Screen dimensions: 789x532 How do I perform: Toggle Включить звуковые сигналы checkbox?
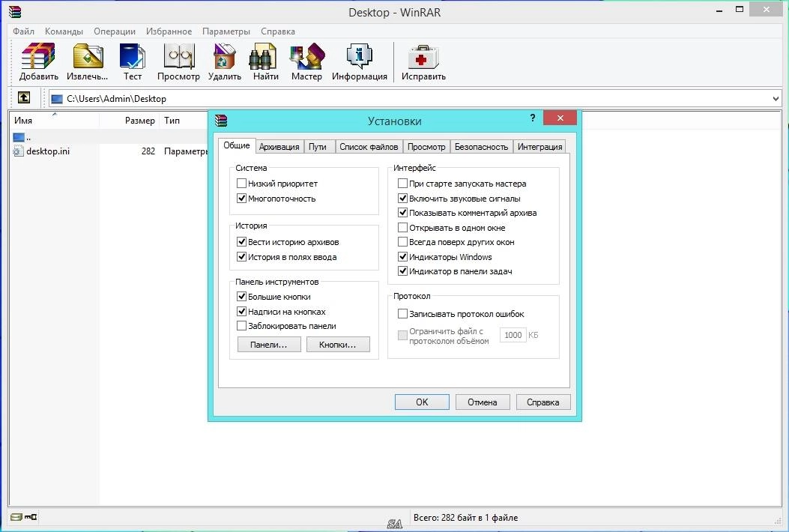[x=402, y=199]
